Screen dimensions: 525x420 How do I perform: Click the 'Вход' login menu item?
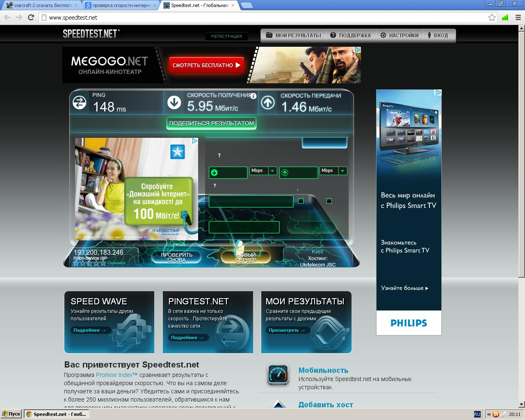[x=438, y=35]
